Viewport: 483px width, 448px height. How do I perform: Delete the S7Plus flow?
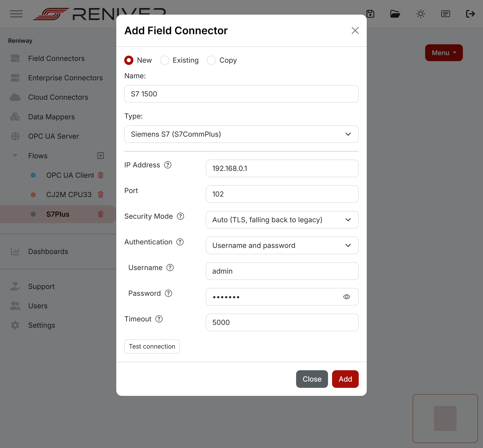click(x=101, y=214)
